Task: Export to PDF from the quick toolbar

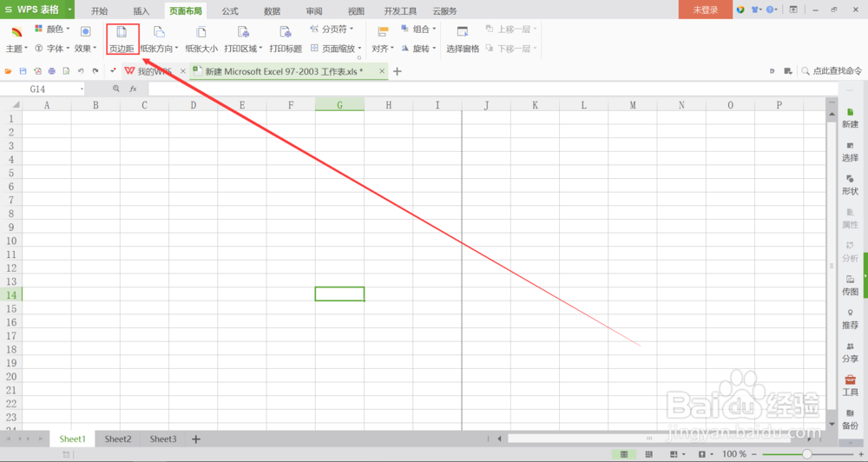Action: pos(37,71)
